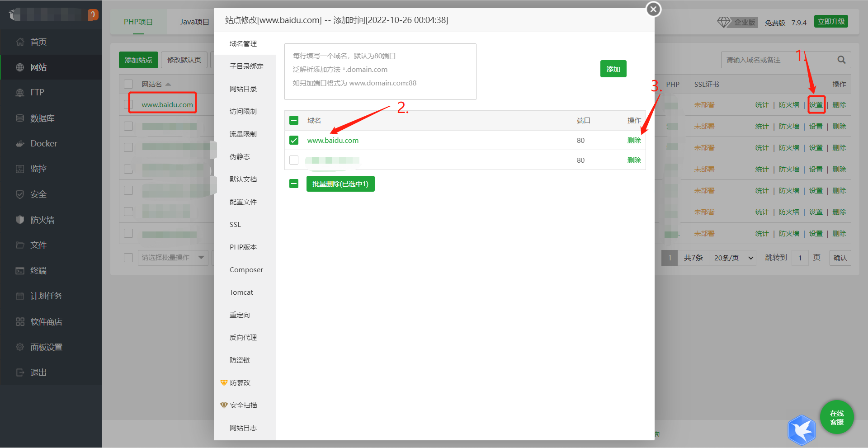Screen dimensions: 868x448
Task: Open the 伪静态 menu item
Action: coord(240,157)
